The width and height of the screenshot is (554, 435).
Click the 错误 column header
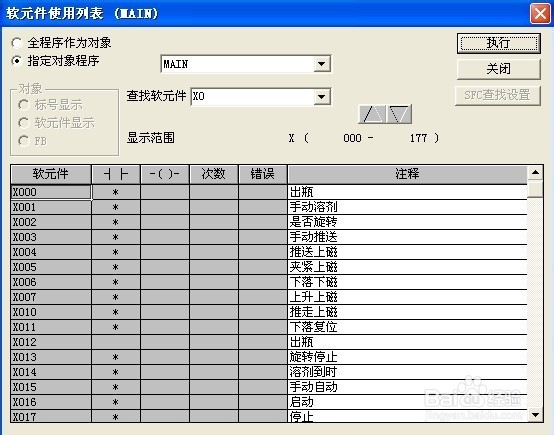click(x=263, y=174)
